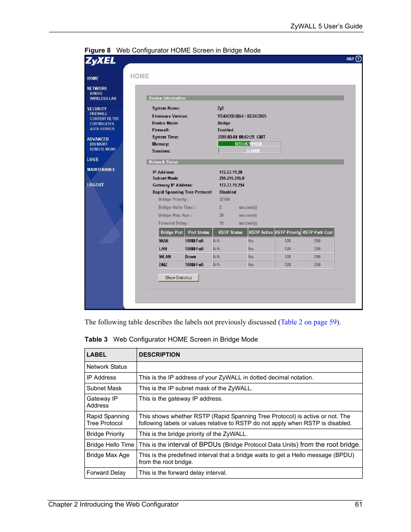Open the FIREWALL configuration page
This screenshot has width=411, height=532.
(x=98, y=114)
